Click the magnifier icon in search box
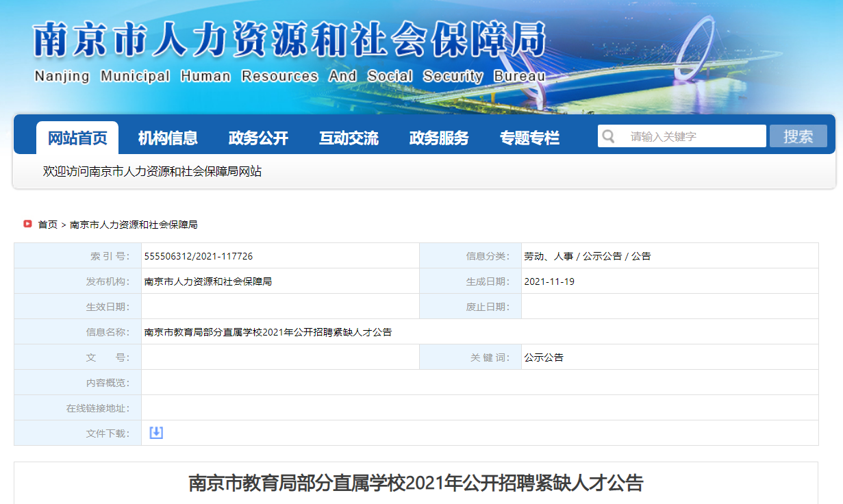The image size is (843, 504). click(608, 136)
